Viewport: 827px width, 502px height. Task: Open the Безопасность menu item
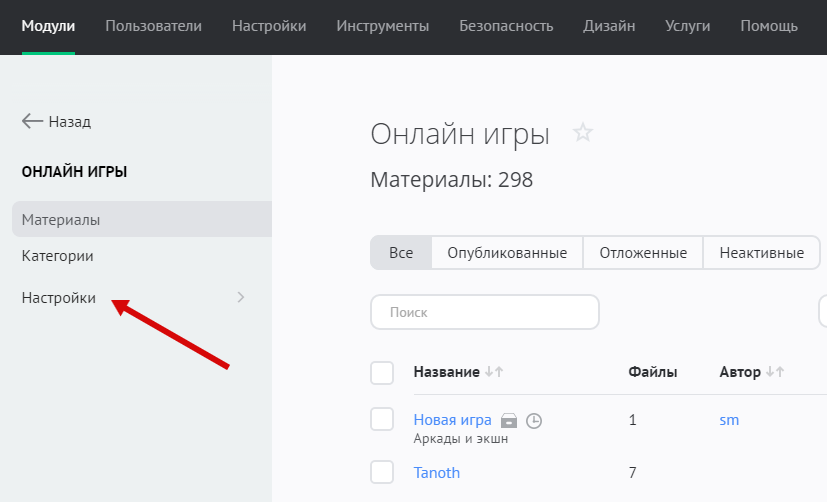click(506, 26)
